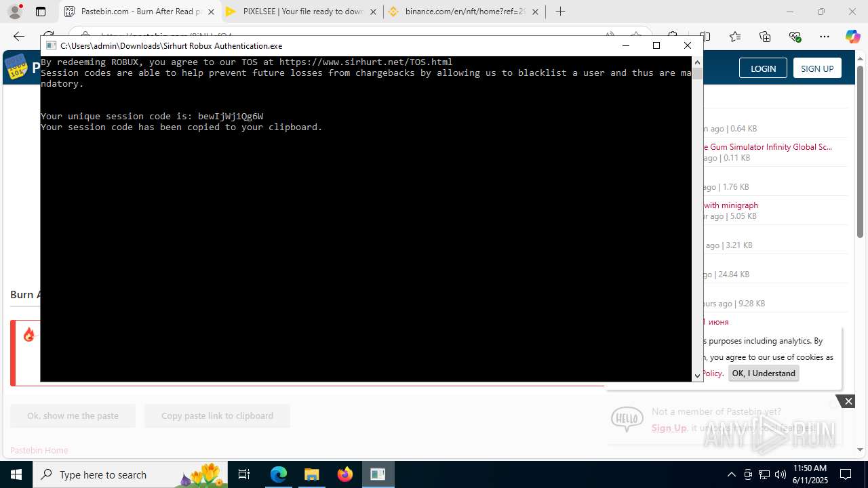Click the Edge page scrollbar thumb

coord(860,151)
